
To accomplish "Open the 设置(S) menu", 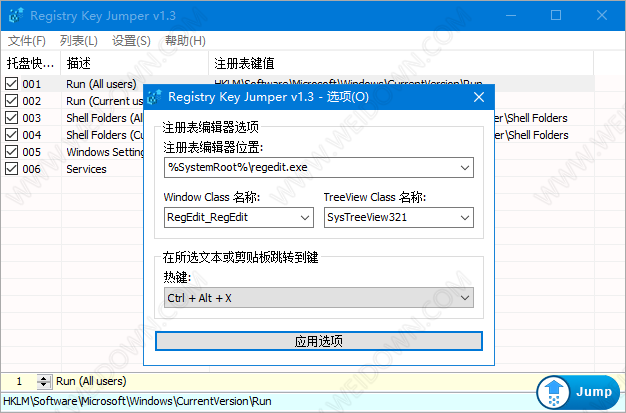I will (131, 41).
